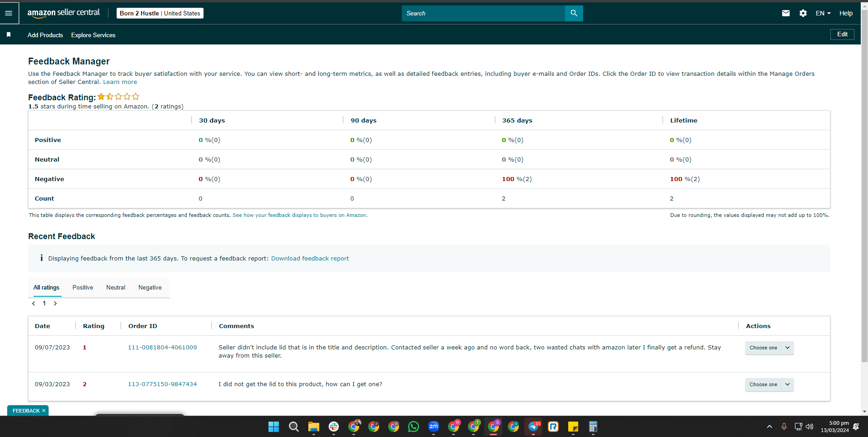Click the date 09/03/2023
Viewport: 868px width, 437px height.
[x=52, y=384]
